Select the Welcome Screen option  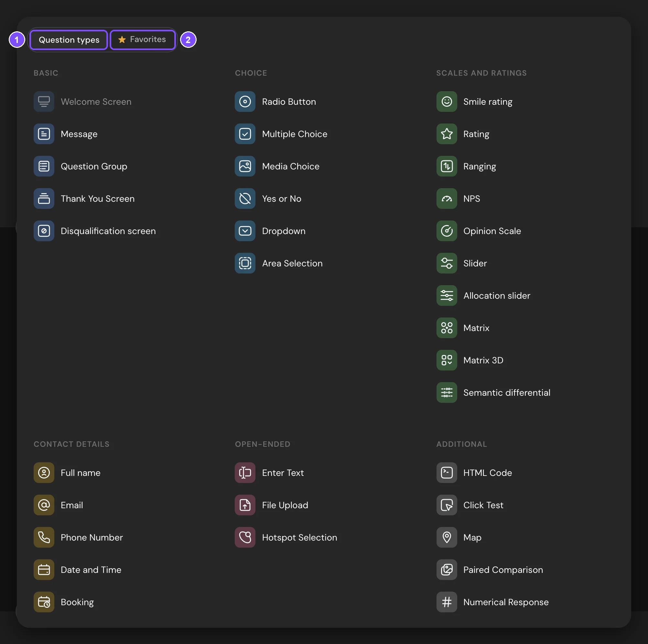(82, 102)
